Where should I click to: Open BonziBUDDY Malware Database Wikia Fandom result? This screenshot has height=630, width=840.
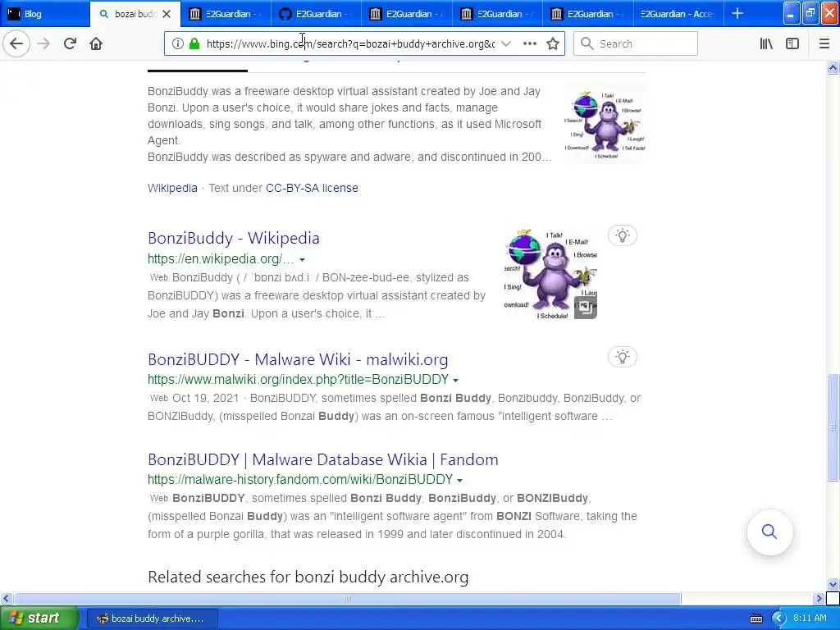tap(323, 459)
